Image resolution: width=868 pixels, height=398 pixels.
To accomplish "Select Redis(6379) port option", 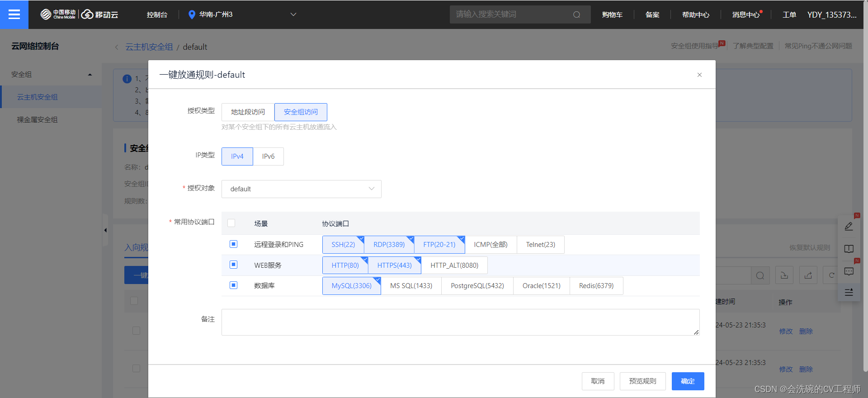I will pos(596,286).
